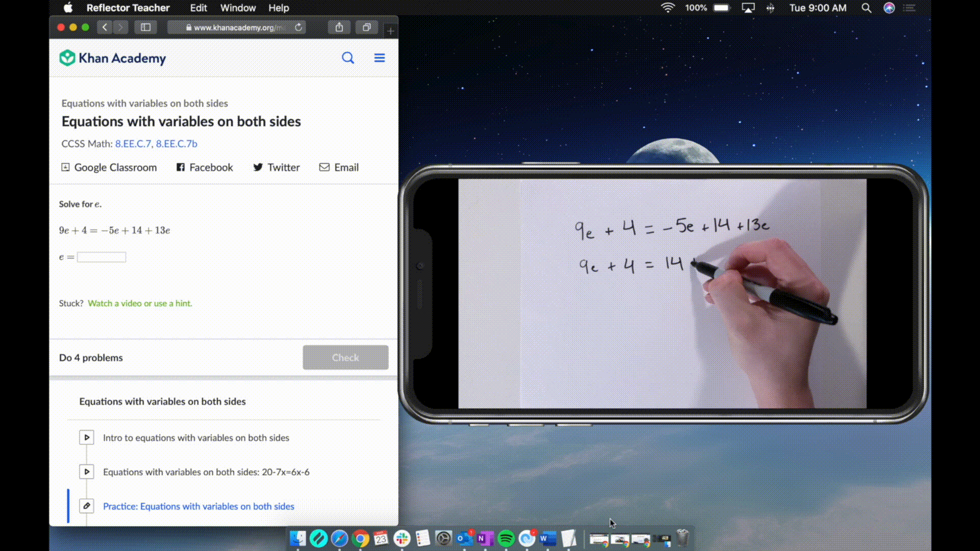
Task: Open standard 8.EE.C.7b link
Action: pos(177,144)
